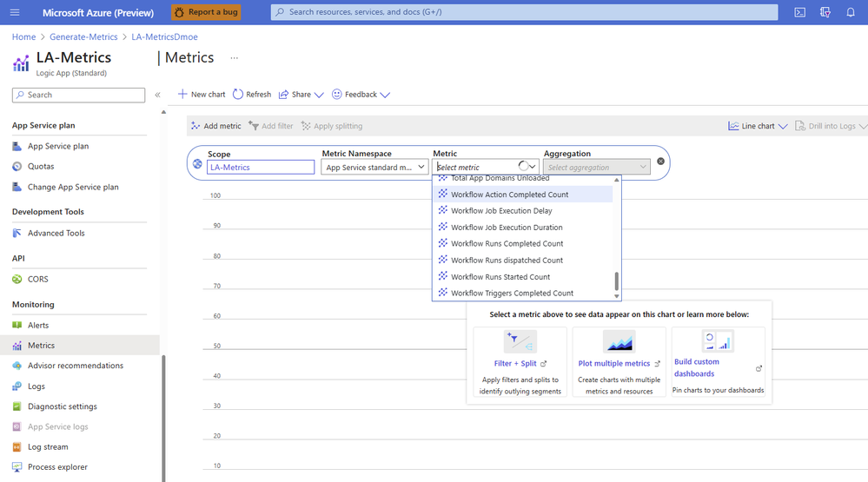Select Workflow Action Completed Count metric
Image resolution: width=868 pixels, height=482 pixels.
tap(522, 195)
